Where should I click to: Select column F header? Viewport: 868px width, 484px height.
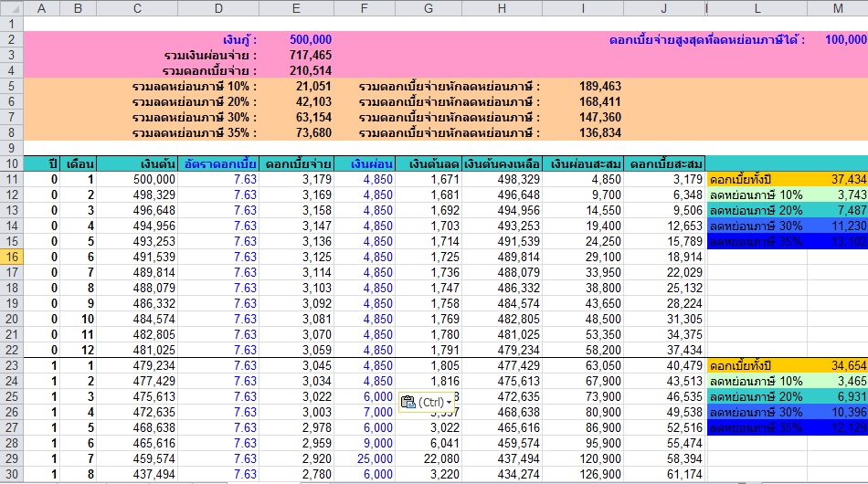pos(365,8)
